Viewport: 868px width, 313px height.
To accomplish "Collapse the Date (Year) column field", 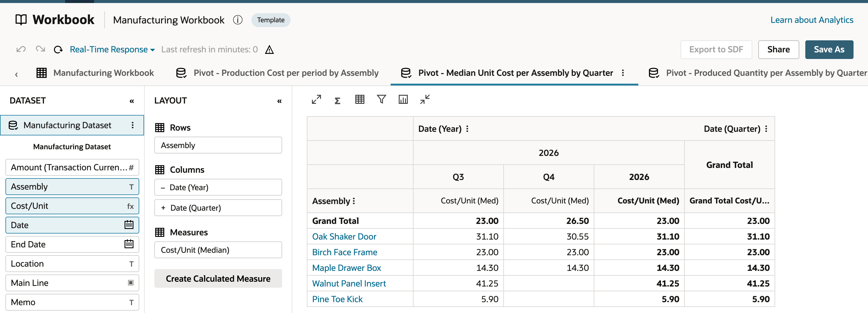I will [163, 188].
